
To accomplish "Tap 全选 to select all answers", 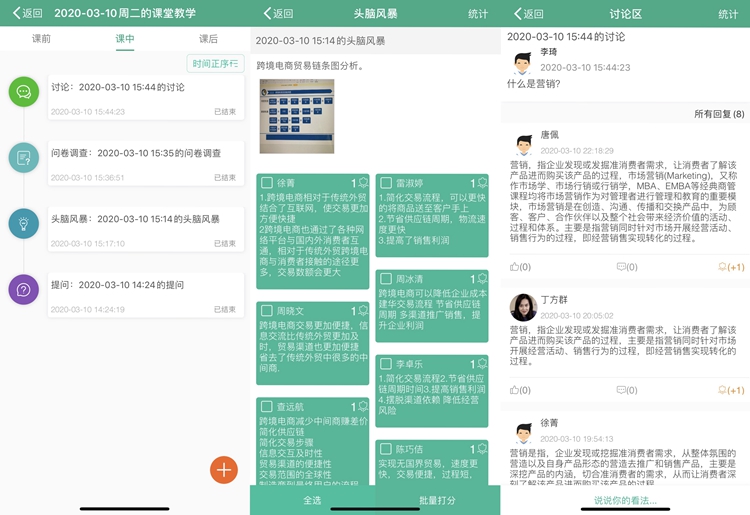I will [x=312, y=500].
